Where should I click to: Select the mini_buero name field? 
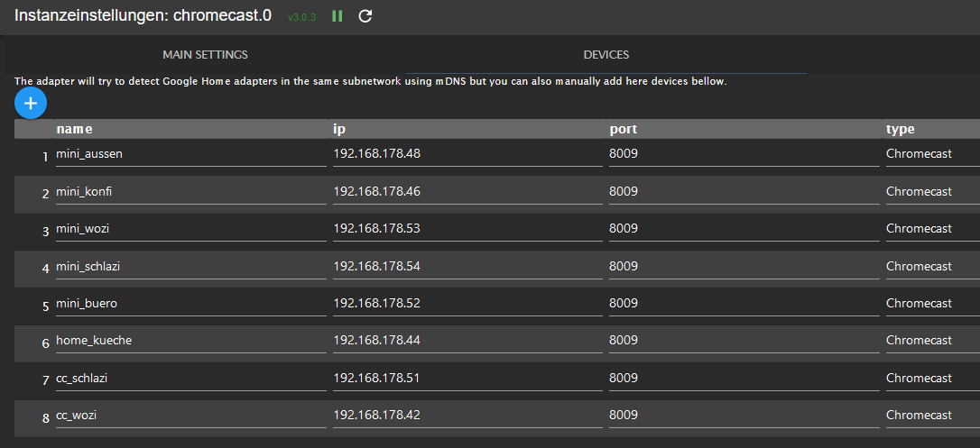[190, 304]
